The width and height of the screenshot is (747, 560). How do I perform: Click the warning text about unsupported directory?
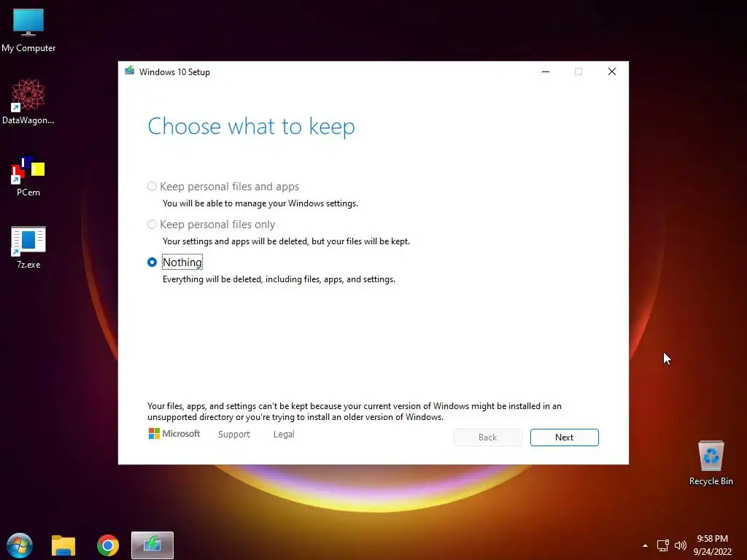(355, 411)
